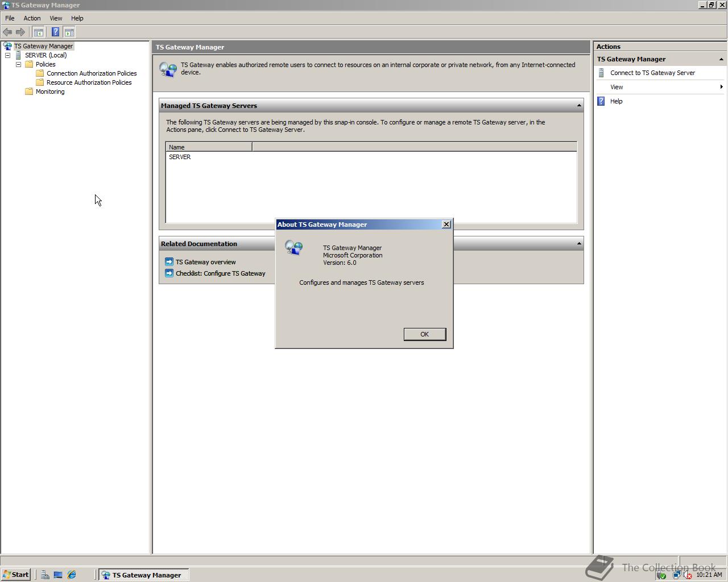728x582 pixels.
Task: Open the File menu
Action: (10, 18)
